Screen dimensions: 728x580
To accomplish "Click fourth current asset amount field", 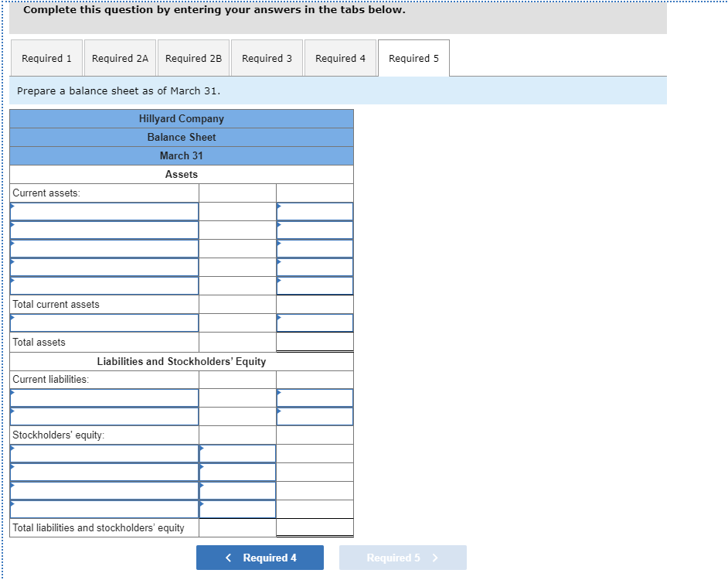I will (x=315, y=268).
